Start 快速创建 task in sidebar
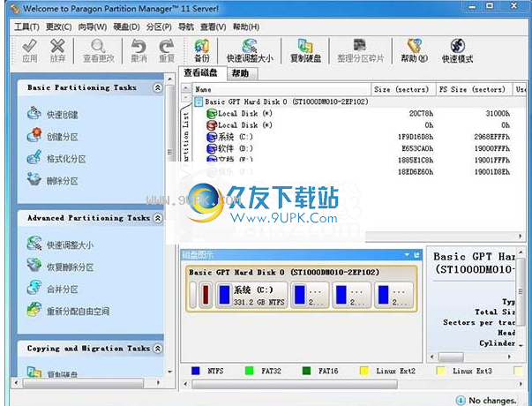The image size is (532, 406). [x=53, y=114]
